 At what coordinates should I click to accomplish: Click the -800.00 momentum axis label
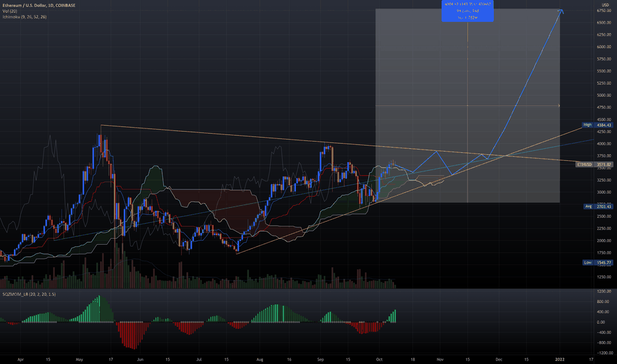click(x=604, y=343)
